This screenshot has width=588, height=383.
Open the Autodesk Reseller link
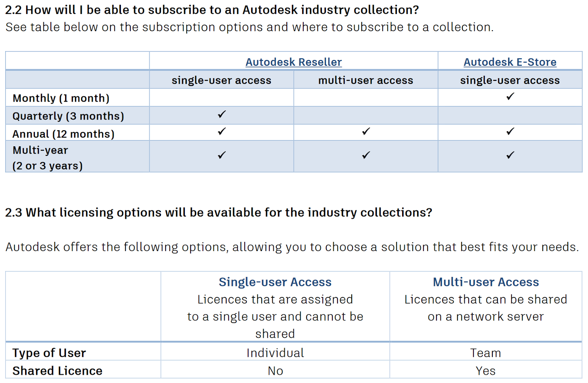pyautogui.click(x=294, y=62)
